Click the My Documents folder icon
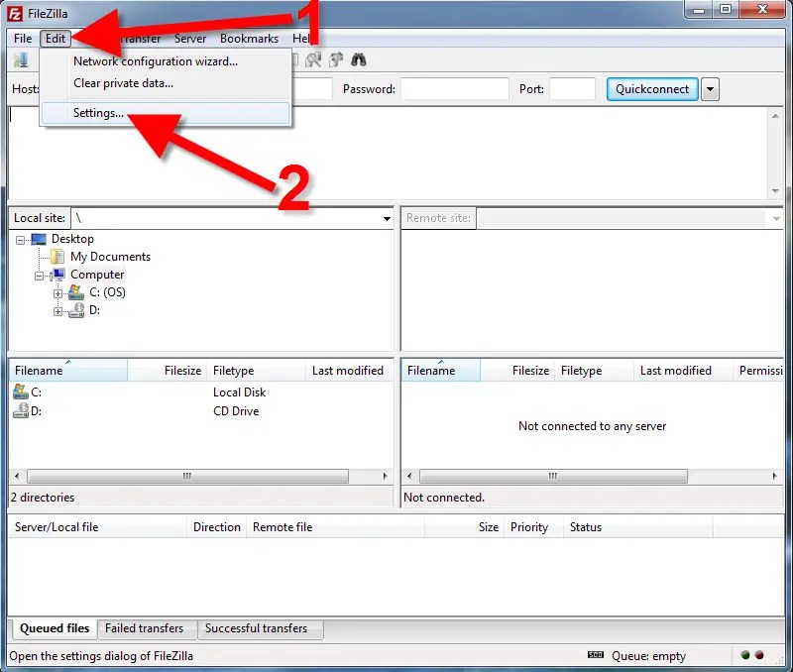Image resolution: width=793 pixels, height=672 pixels. pyautogui.click(x=57, y=256)
